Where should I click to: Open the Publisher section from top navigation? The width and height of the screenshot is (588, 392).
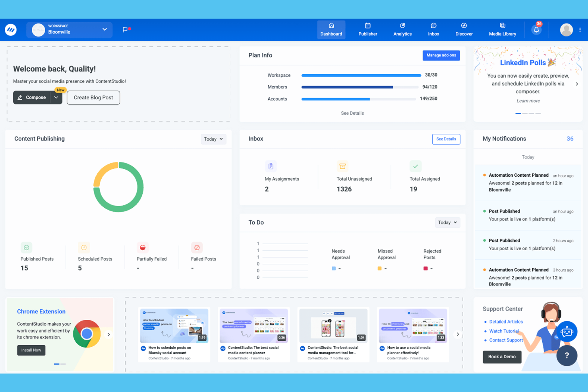pos(367,30)
